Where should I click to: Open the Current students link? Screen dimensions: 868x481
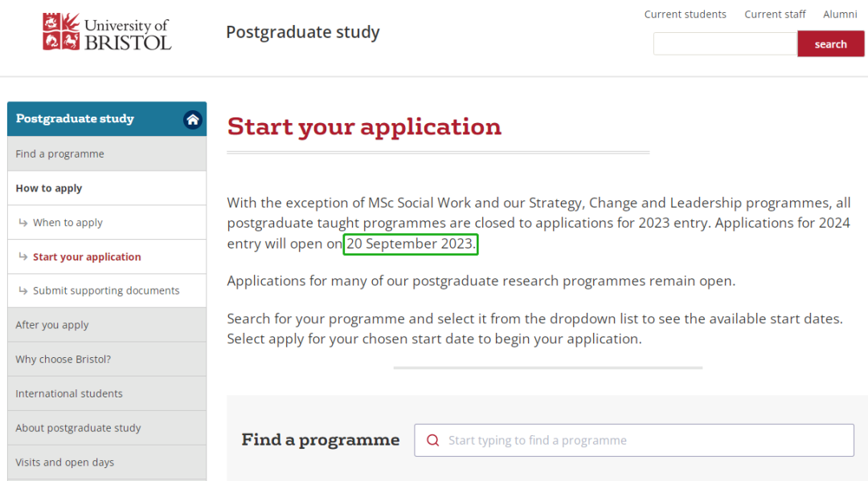pyautogui.click(x=685, y=14)
